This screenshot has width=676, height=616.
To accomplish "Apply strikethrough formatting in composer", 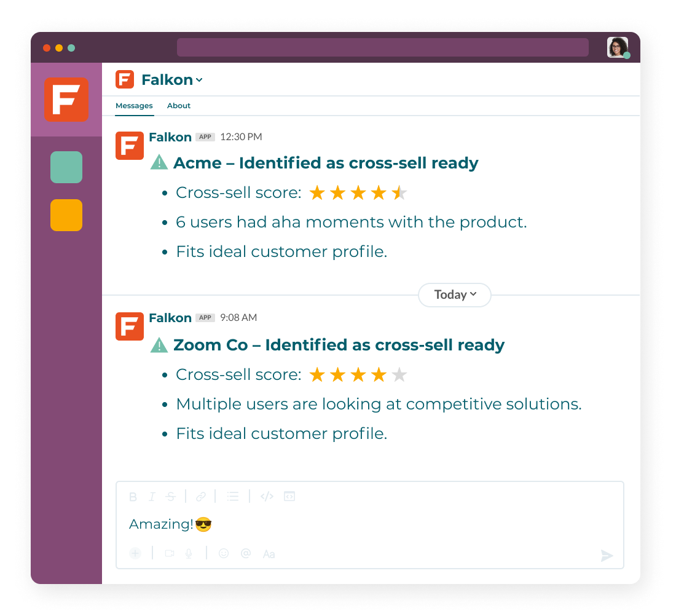I will 171,497.
